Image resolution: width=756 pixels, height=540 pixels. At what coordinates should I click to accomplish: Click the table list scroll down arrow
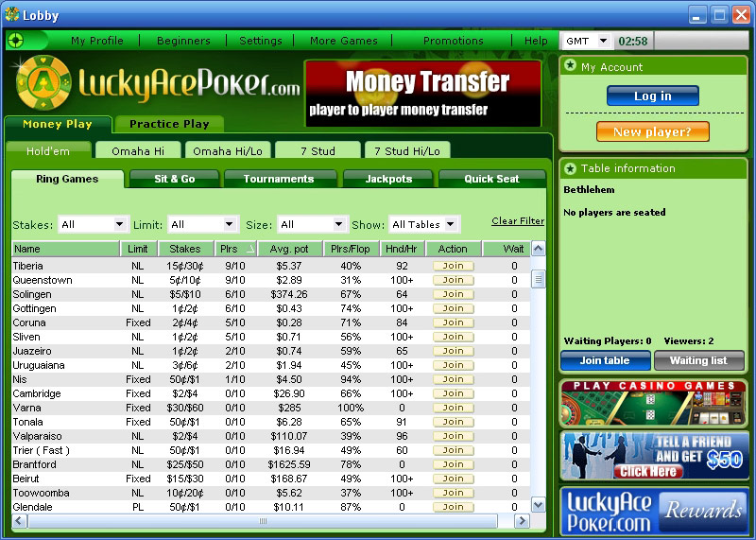pyautogui.click(x=538, y=505)
